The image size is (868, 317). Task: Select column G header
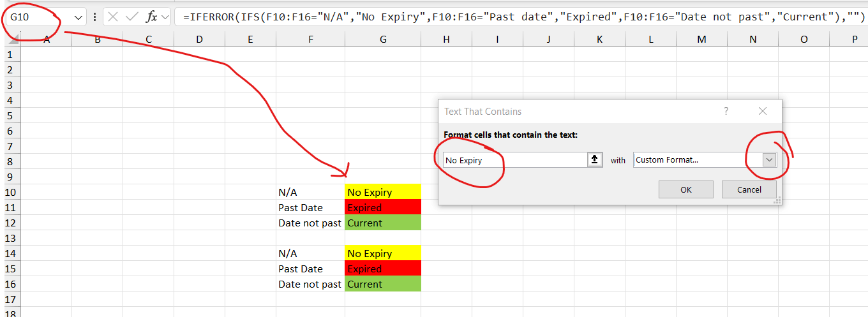pyautogui.click(x=383, y=40)
